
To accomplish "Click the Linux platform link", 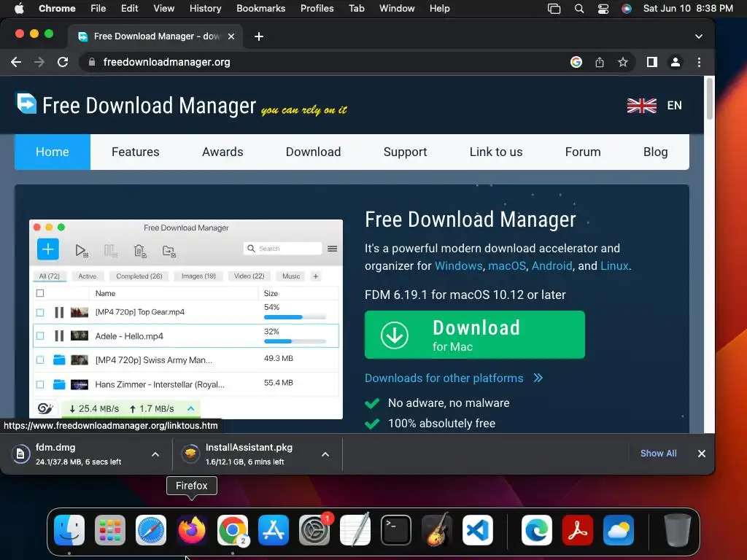I will [614, 265].
